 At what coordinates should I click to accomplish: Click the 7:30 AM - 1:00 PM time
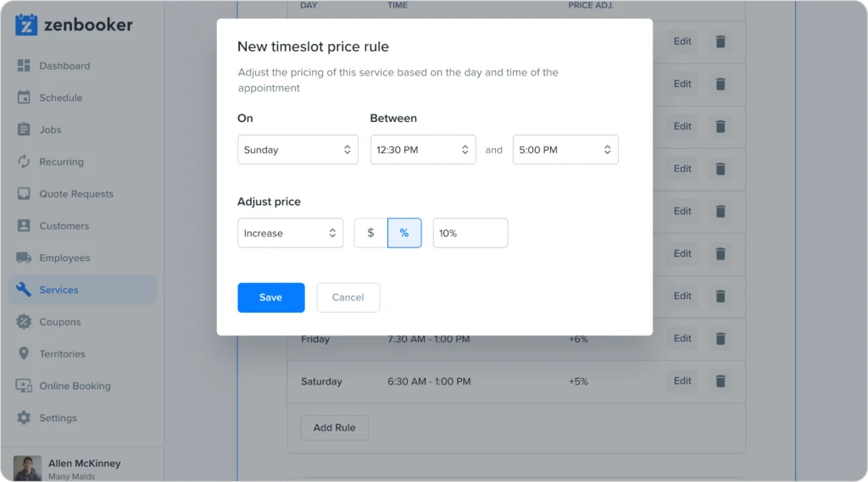coord(428,339)
